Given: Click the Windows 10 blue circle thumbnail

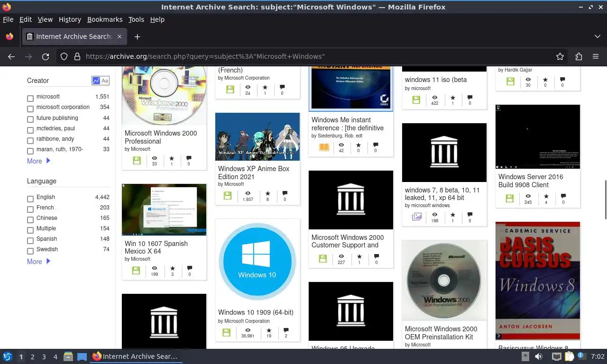Looking at the screenshot, I should tap(258, 262).
